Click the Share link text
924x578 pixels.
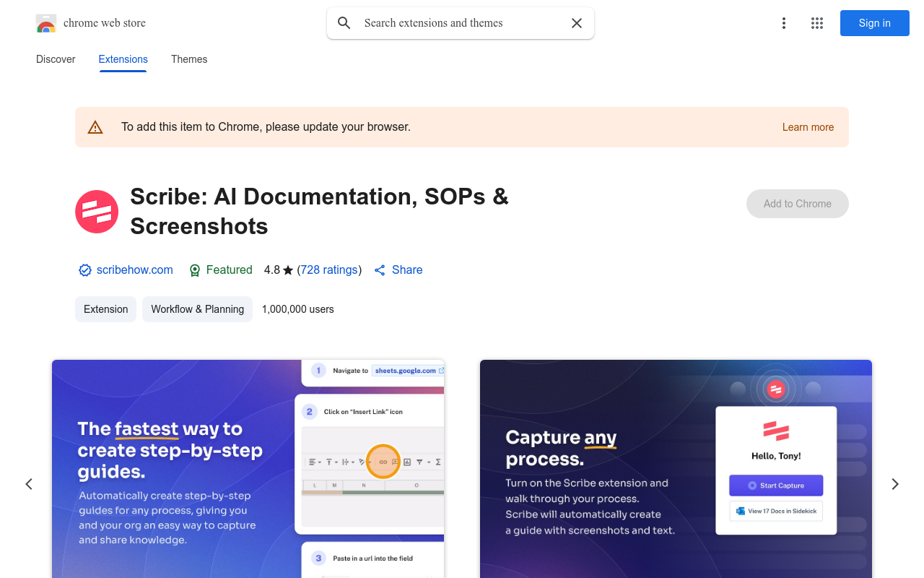point(407,269)
